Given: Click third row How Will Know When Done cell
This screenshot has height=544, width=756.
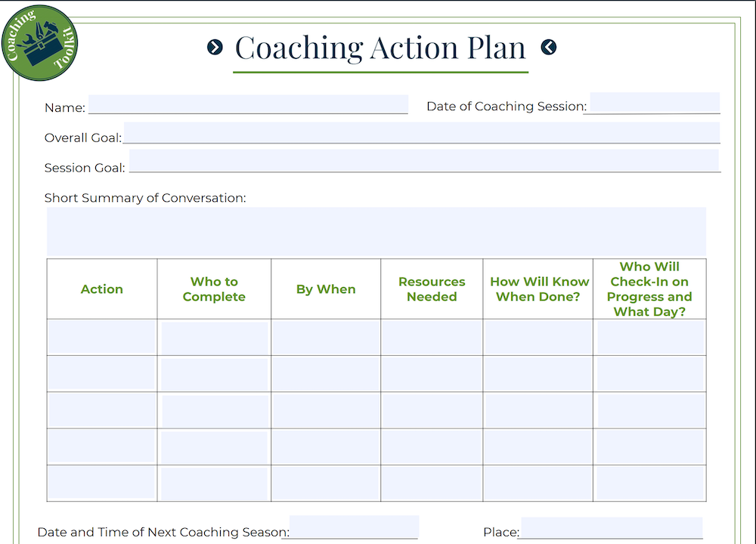Looking at the screenshot, I should 538,410.
